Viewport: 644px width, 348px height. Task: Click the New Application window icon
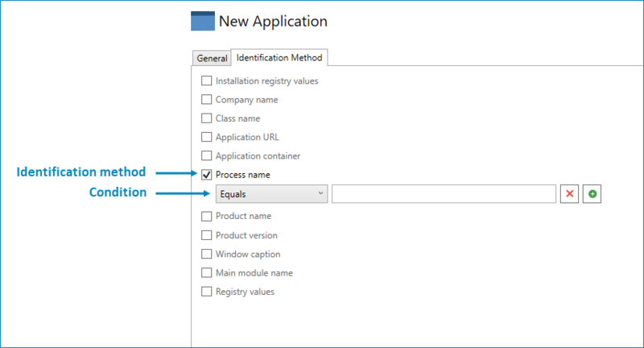[x=203, y=22]
